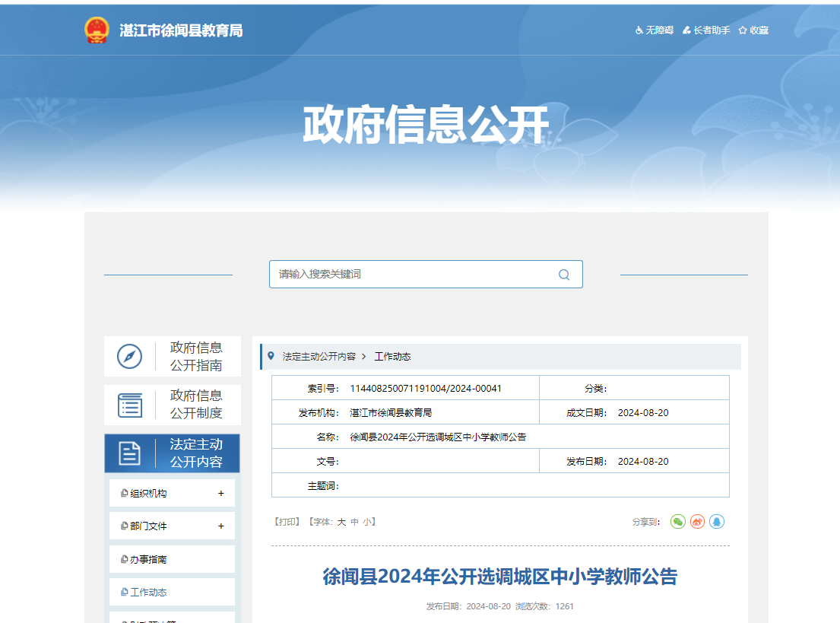Click the accessibility wheelchair icon
Screen dimensions: 840x623
(639, 30)
